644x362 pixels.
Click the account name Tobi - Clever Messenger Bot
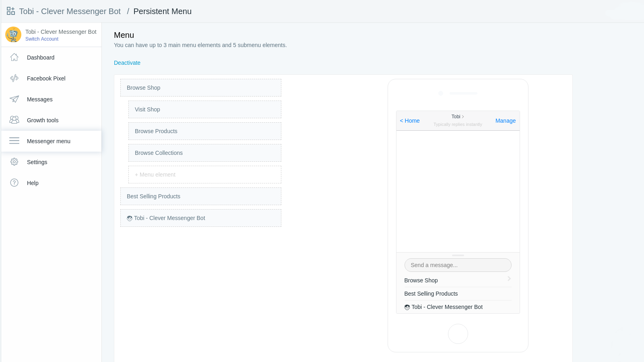coord(61,32)
